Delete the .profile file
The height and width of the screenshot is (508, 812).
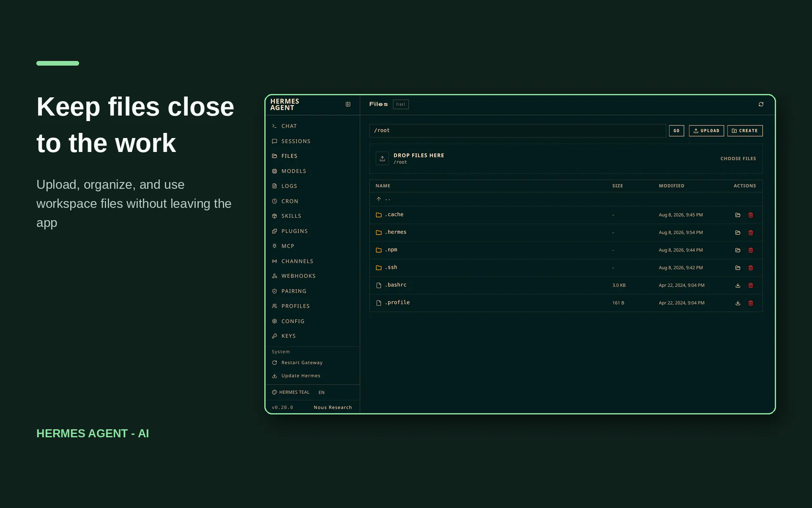point(751,303)
